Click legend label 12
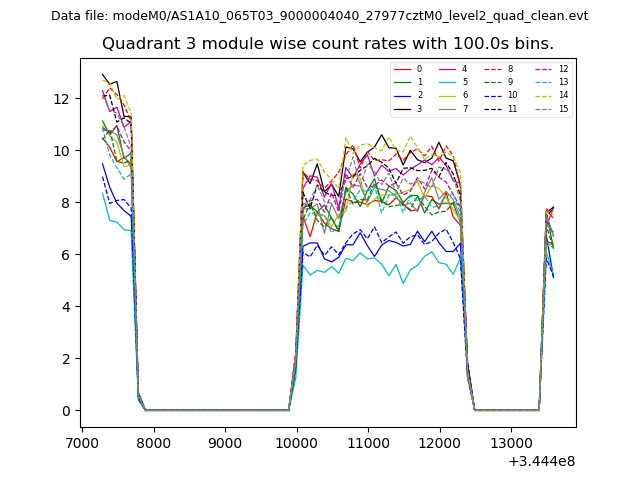The height and width of the screenshot is (480, 640). coord(563,69)
